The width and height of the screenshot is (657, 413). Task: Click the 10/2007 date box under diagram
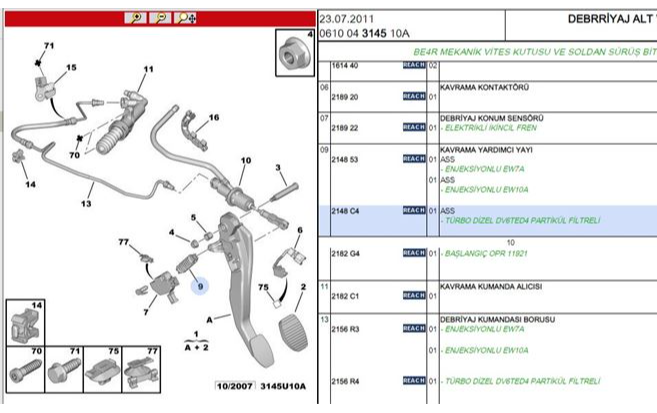pyautogui.click(x=235, y=386)
